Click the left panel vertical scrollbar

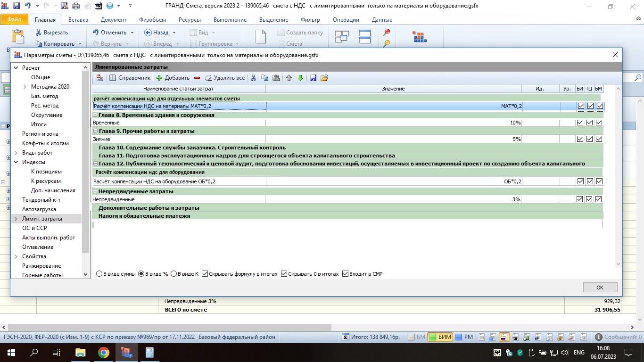click(85, 160)
